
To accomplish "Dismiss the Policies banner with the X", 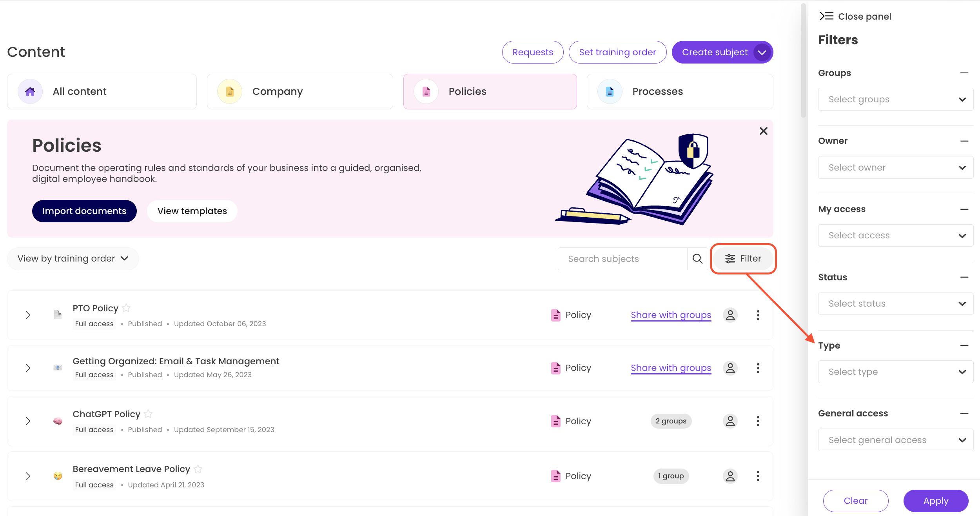I will [x=763, y=131].
